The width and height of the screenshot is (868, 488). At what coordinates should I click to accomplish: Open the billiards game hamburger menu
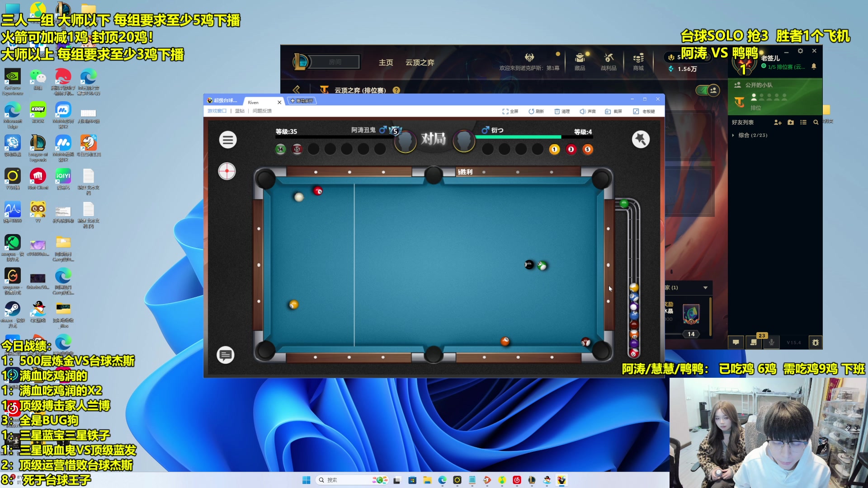tap(228, 140)
